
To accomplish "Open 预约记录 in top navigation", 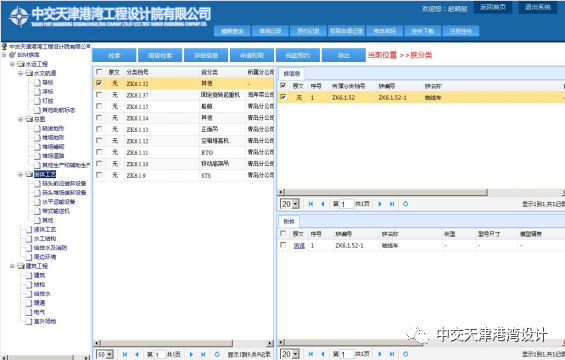I will 308,31.
